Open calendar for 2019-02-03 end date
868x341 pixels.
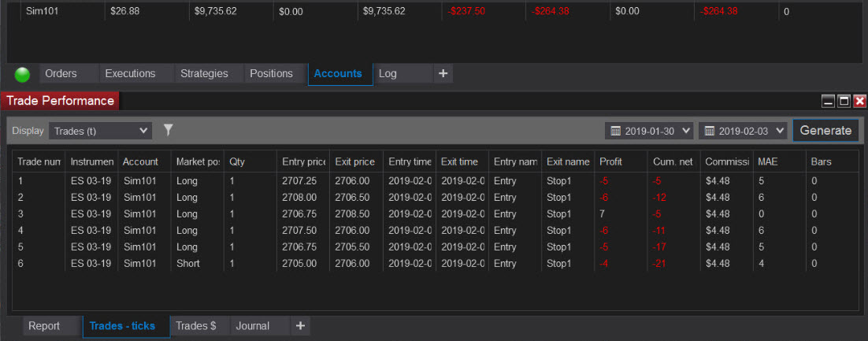tap(709, 132)
